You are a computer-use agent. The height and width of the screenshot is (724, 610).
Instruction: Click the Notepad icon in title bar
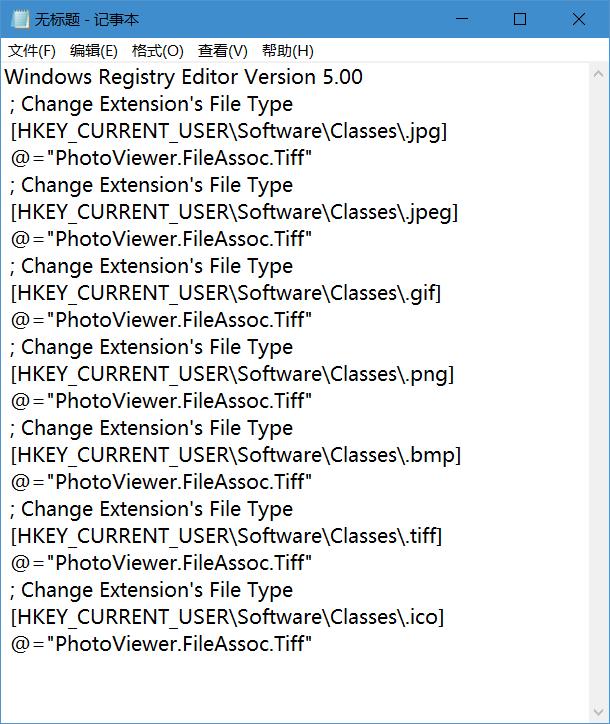[x=20, y=19]
